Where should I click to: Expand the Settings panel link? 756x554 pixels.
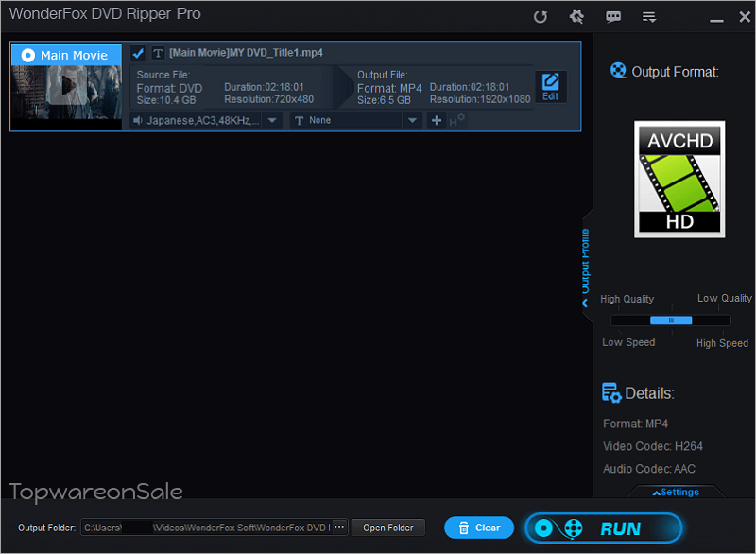pos(676,492)
